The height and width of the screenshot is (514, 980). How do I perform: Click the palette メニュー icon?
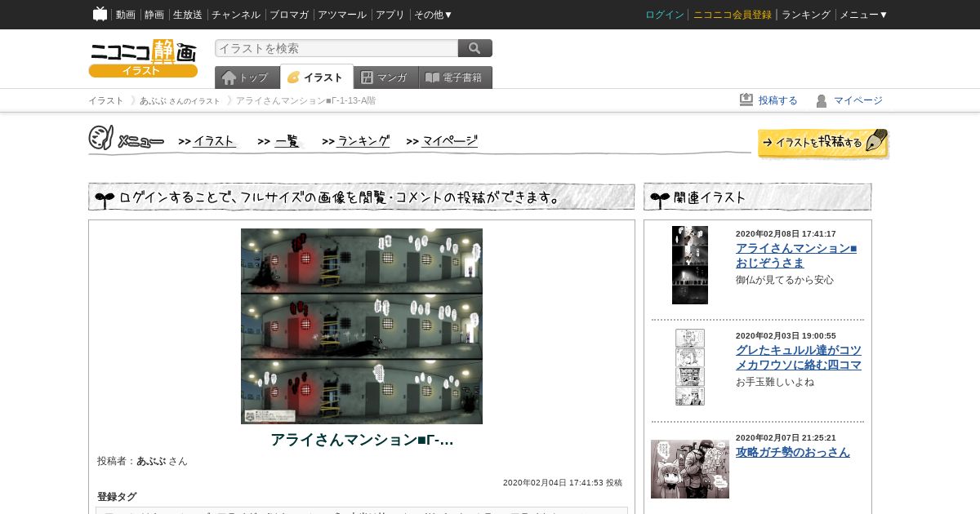coord(100,137)
